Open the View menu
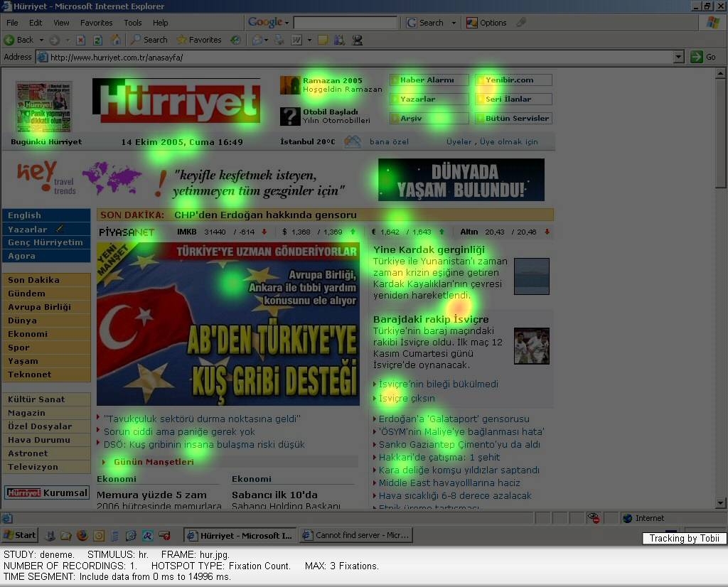Image resolution: width=728 pixels, height=587 pixels. (61, 23)
